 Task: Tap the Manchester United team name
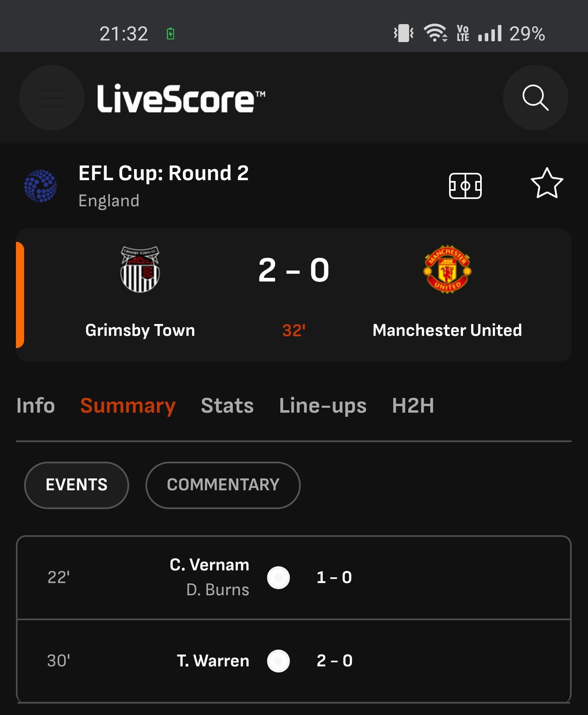click(x=447, y=330)
